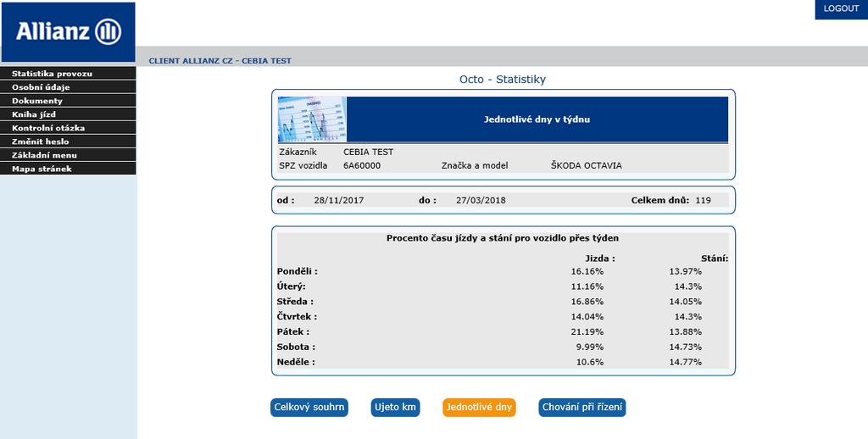Click the Celkem dnů label

pos(660,200)
